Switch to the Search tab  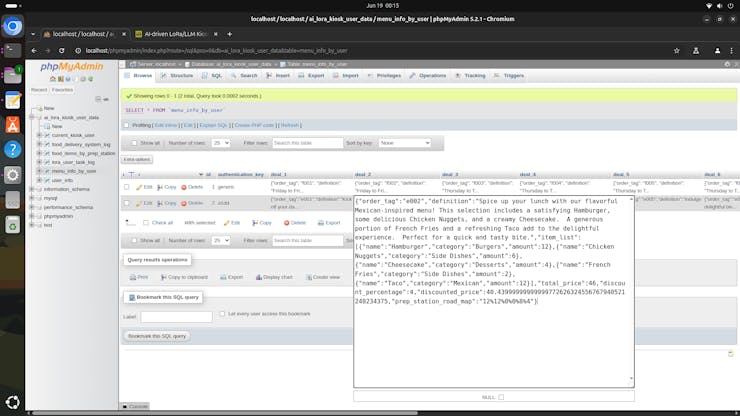coord(244,76)
